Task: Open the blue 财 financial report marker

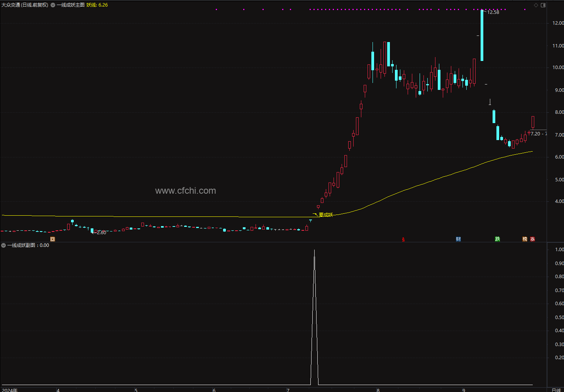Action: 458,239
